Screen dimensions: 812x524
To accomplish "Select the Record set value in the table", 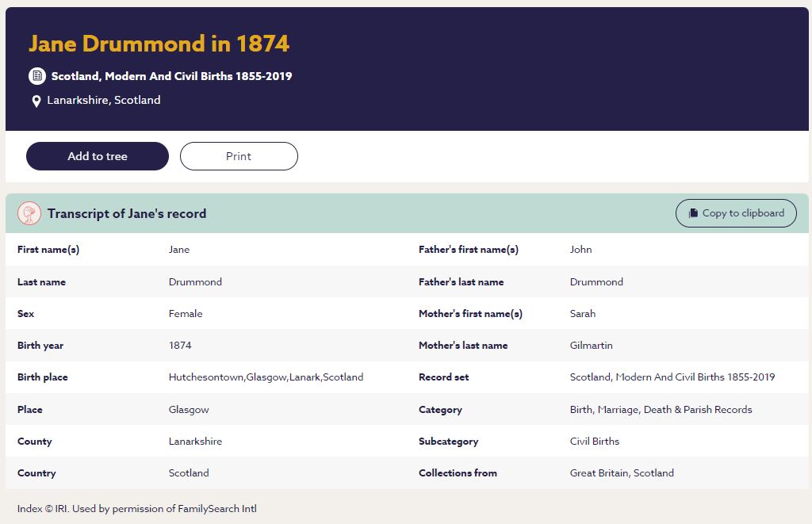I will click(672, 377).
